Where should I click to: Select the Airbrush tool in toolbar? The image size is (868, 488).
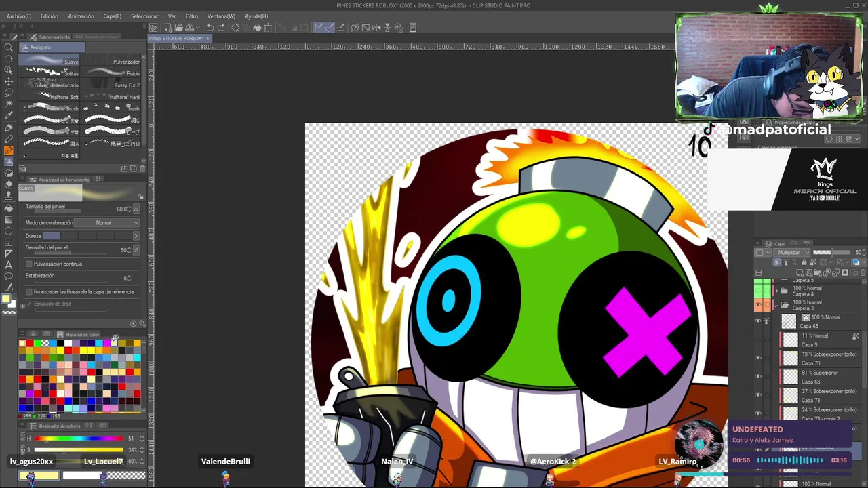[x=9, y=162]
